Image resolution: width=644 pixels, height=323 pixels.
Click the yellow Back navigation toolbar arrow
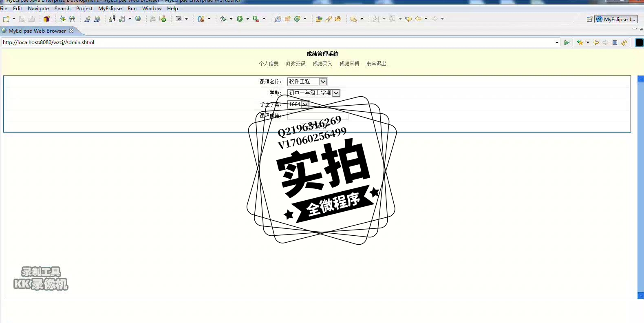pyautogui.click(x=418, y=19)
